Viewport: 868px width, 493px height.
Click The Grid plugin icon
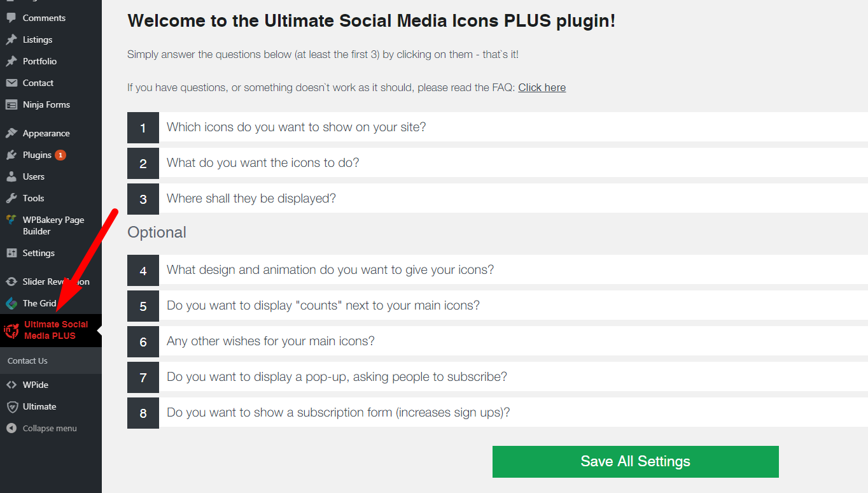click(11, 303)
